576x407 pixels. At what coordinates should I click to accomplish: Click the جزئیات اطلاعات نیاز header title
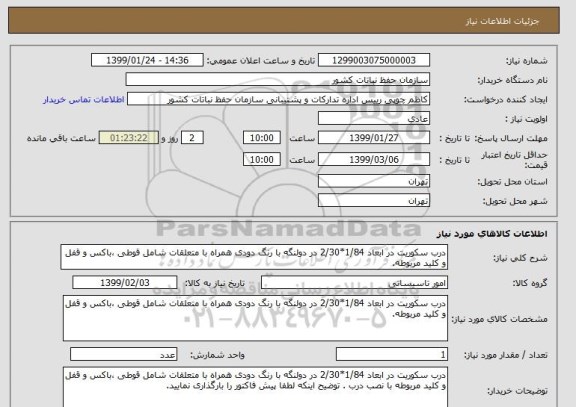click(x=503, y=21)
